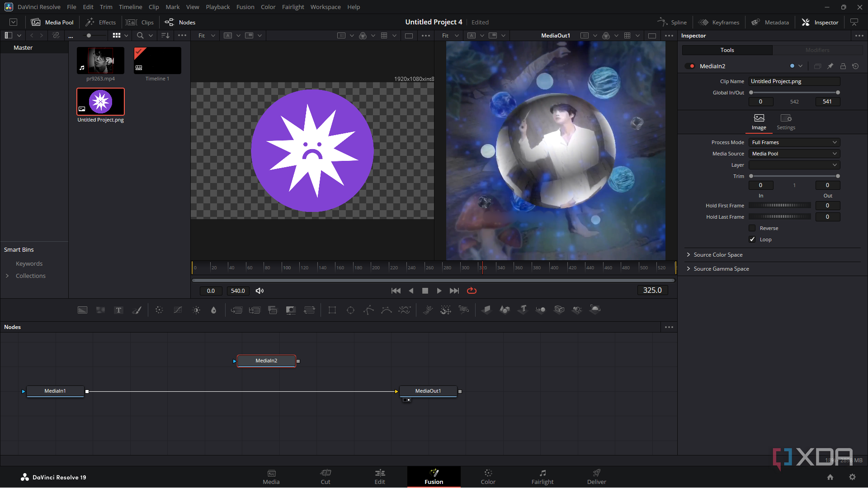Add a Color Curves node
Viewport: 868px width, 488px height.
178,310
